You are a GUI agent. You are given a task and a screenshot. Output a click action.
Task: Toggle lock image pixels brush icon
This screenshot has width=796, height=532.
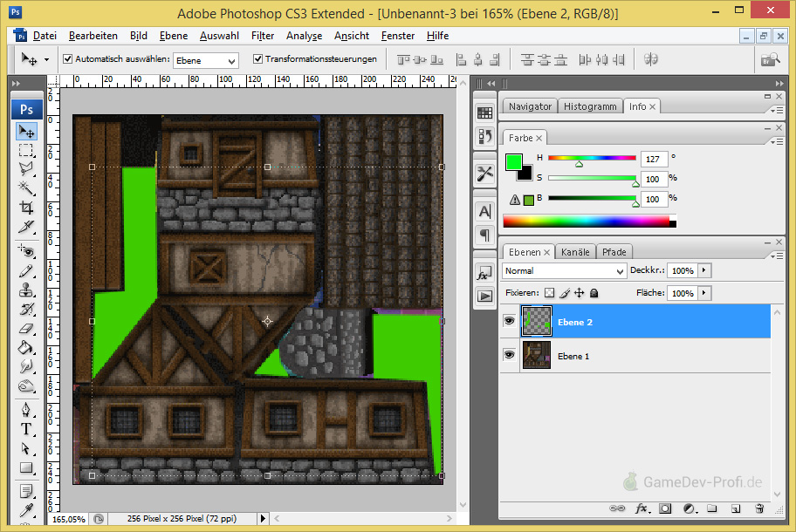565,293
